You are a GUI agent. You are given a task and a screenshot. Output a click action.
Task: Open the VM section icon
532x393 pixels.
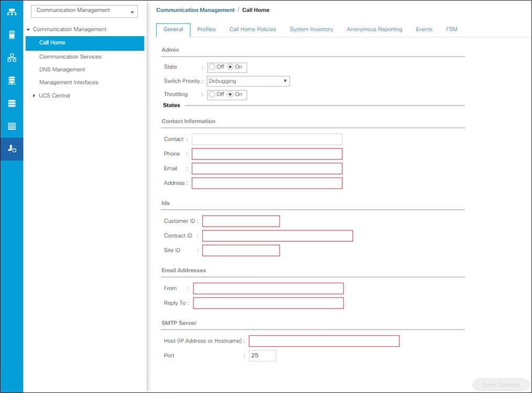point(12,103)
